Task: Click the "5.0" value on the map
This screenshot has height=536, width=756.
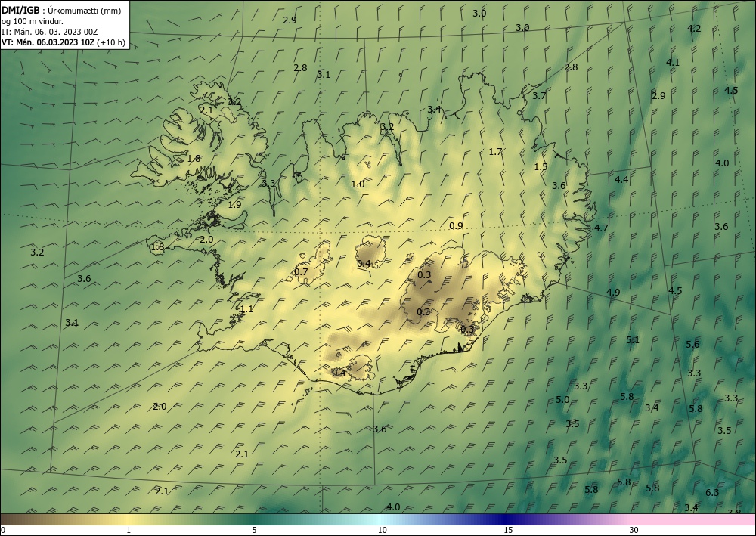Action: click(562, 400)
